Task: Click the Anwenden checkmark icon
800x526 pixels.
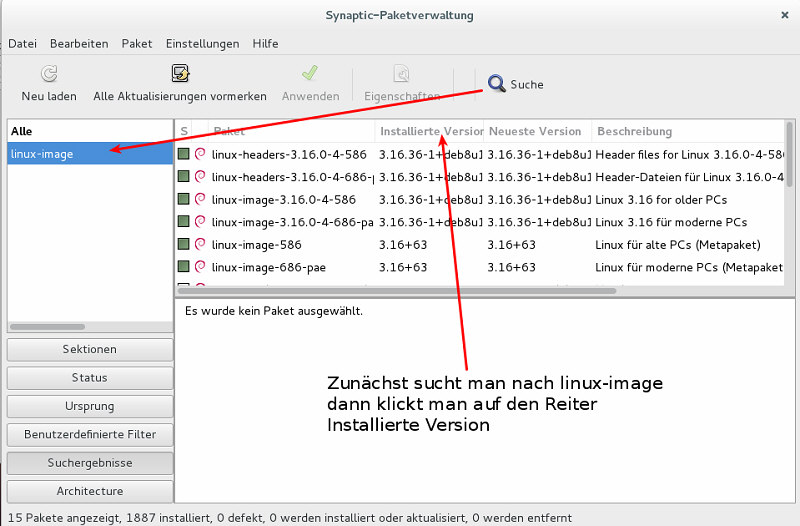Action: [x=310, y=74]
